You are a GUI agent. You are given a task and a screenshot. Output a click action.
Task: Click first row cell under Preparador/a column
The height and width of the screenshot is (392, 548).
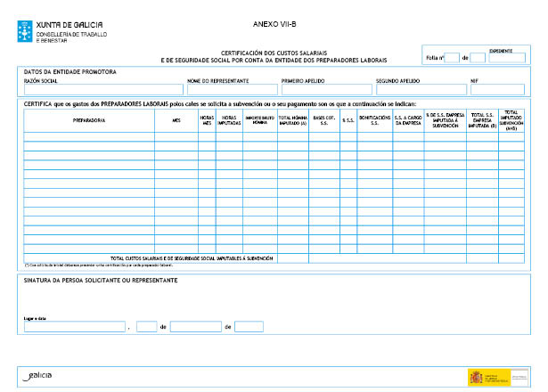pos(88,137)
